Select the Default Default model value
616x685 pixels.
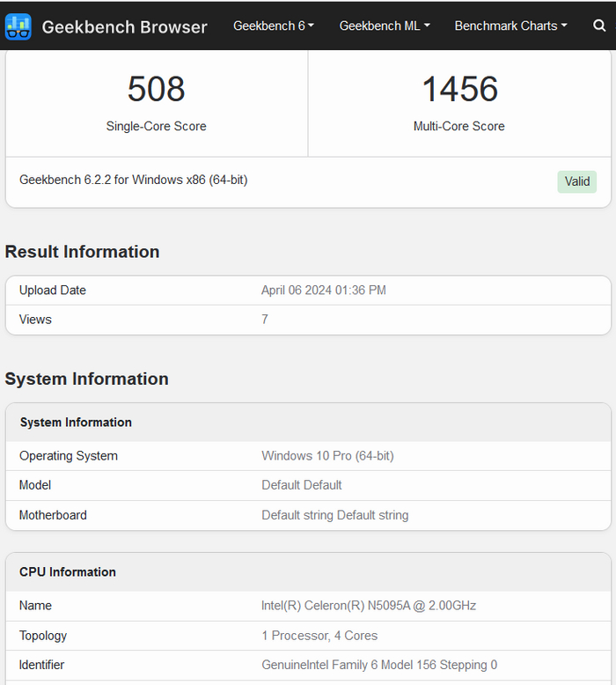coord(302,485)
